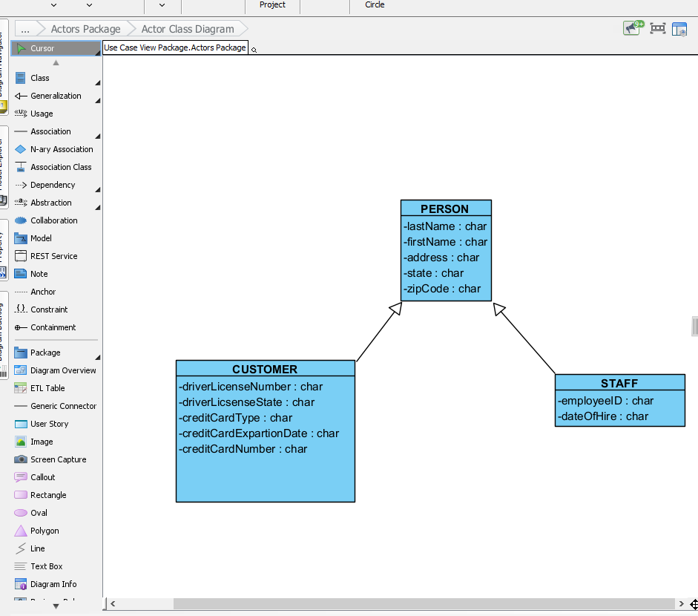Select the Oval shape tool
The height and width of the screenshot is (616, 698).
point(38,513)
